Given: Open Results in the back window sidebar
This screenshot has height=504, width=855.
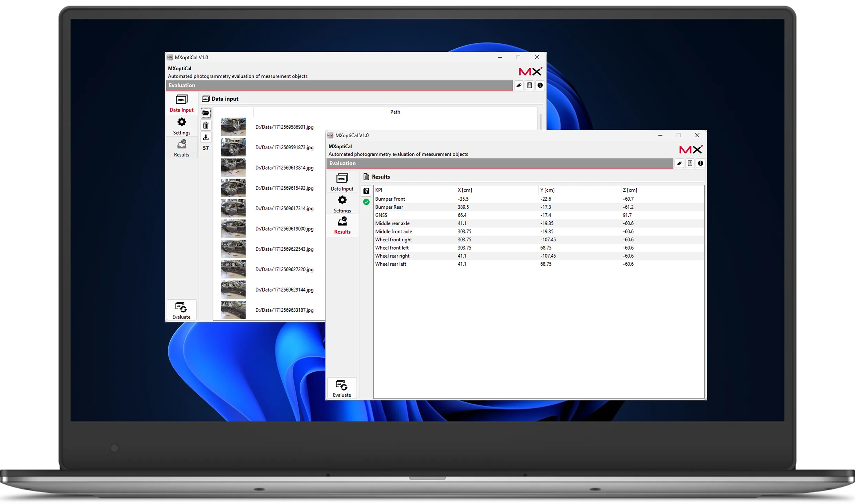Looking at the screenshot, I should 181,148.
